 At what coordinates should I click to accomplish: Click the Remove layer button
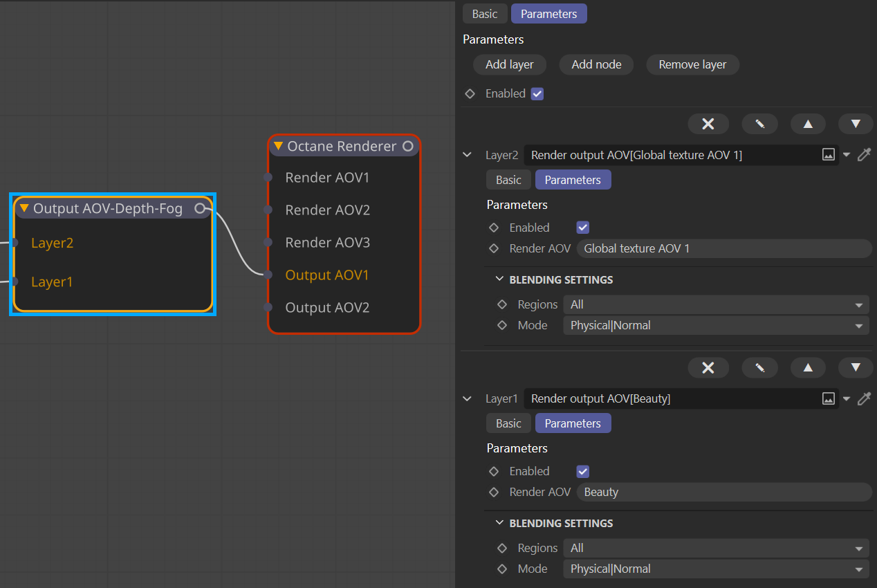point(692,64)
